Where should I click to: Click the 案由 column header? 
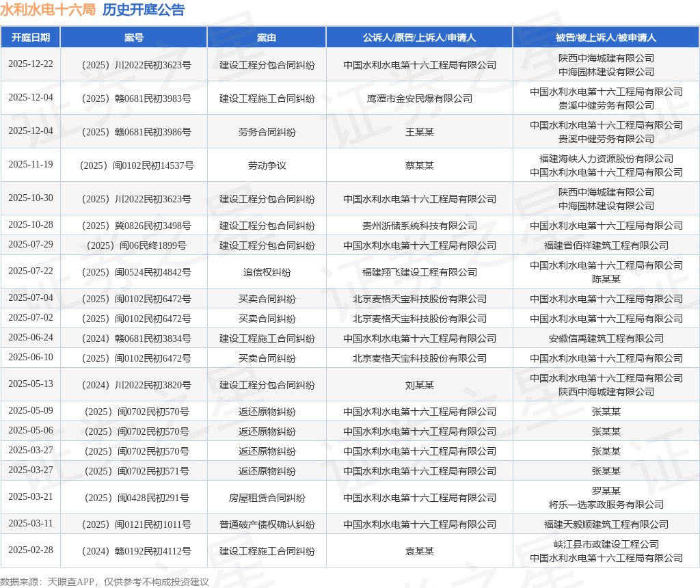point(267,38)
